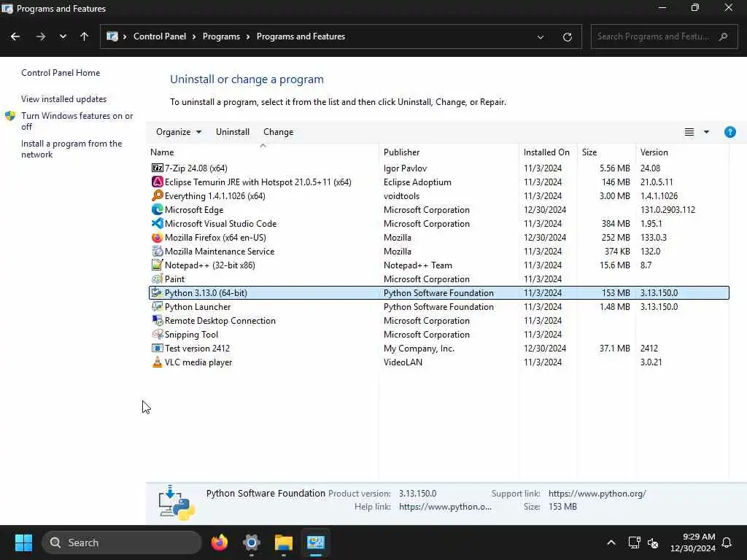Click the Everything search program icon
Screen dimensions: 747x560
pos(157,195)
